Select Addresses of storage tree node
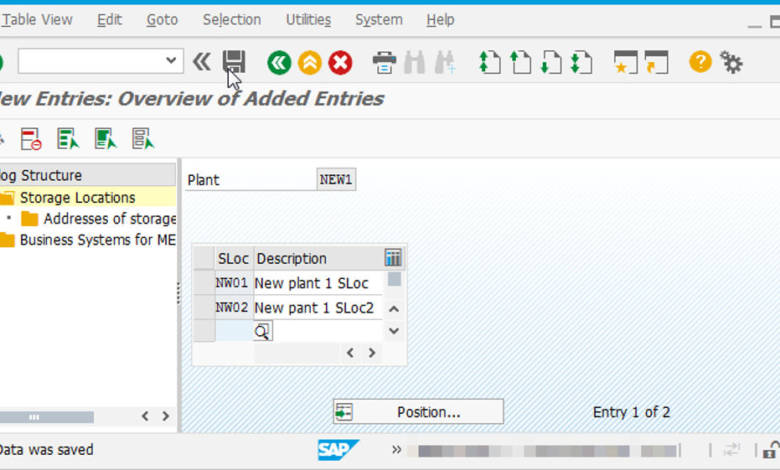Screen dimensions: 780x470 tap(110, 218)
